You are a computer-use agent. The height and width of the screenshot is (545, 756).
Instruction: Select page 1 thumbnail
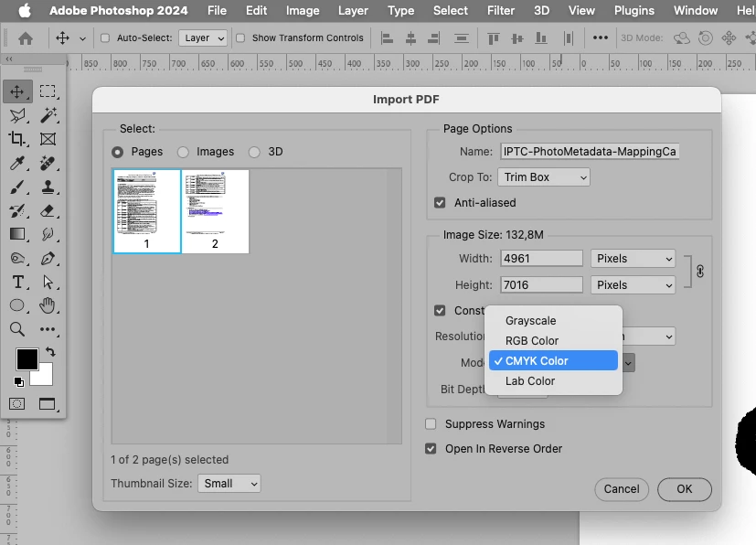(x=147, y=211)
